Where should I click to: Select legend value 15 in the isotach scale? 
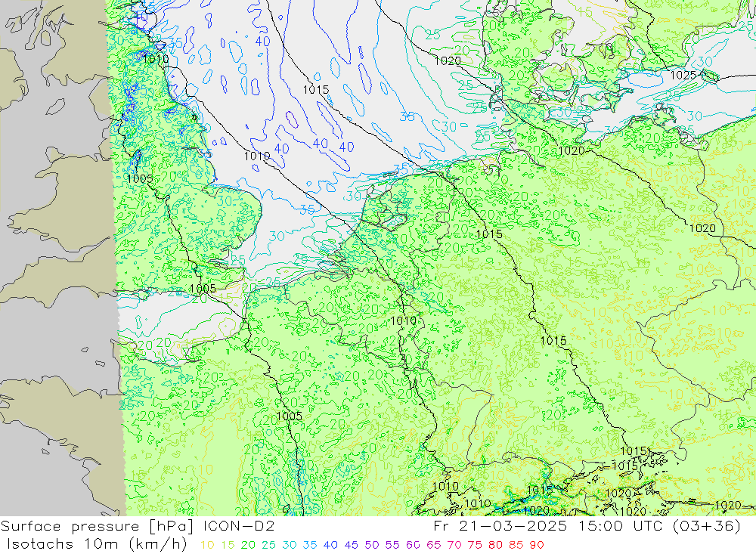(228, 546)
